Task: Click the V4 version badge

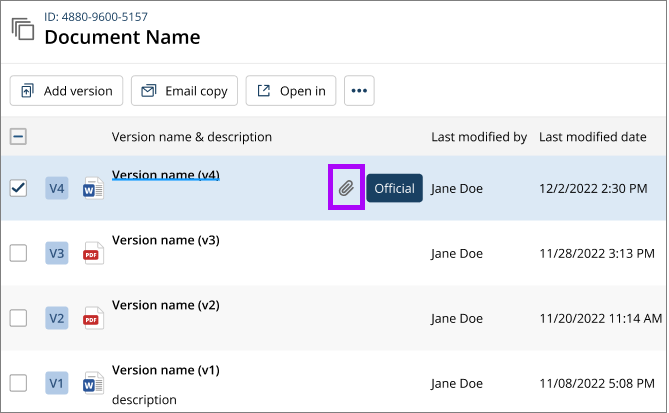Action: coord(57,188)
